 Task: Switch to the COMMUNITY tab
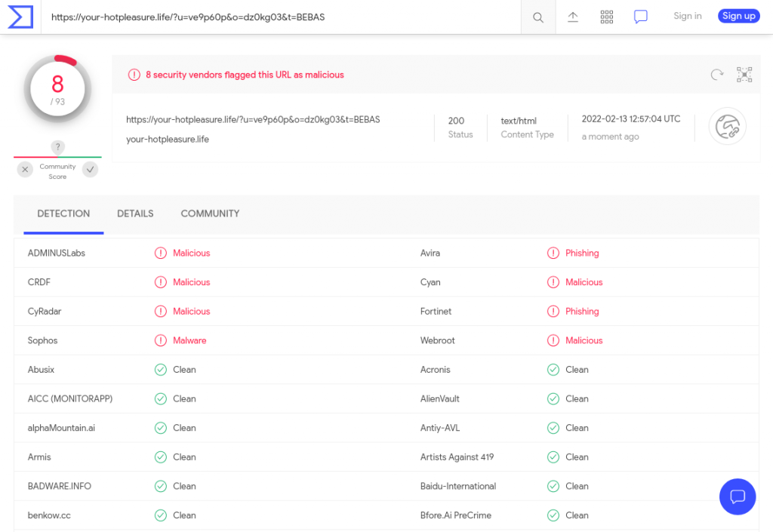click(210, 214)
